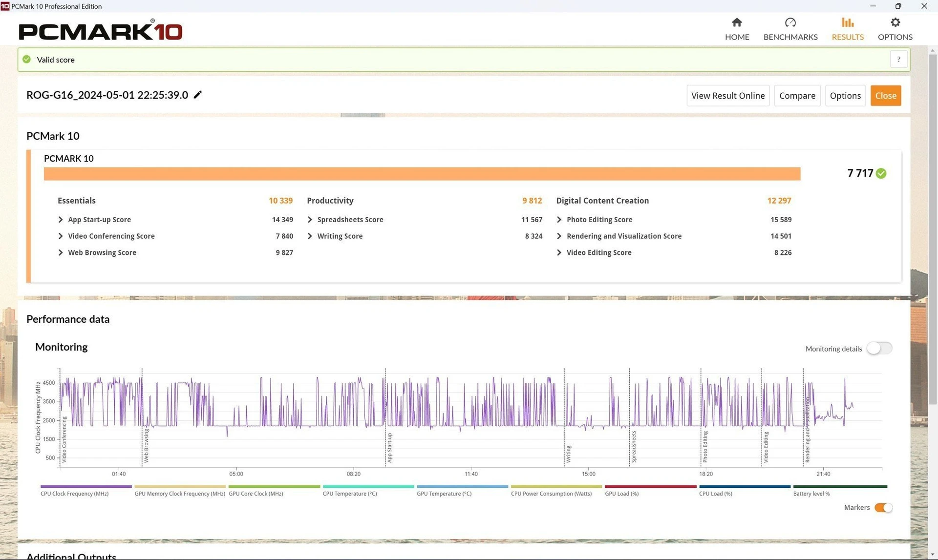
Task: Edit result name with pencil icon
Action: [197, 95]
